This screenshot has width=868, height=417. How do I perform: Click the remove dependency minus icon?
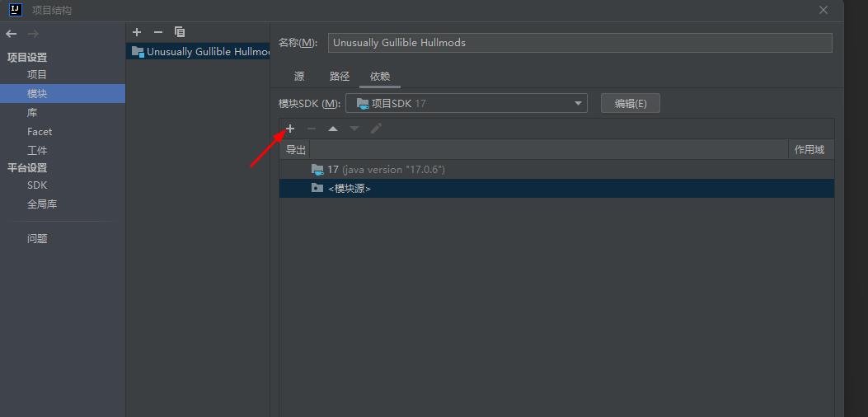coord(312,129)
